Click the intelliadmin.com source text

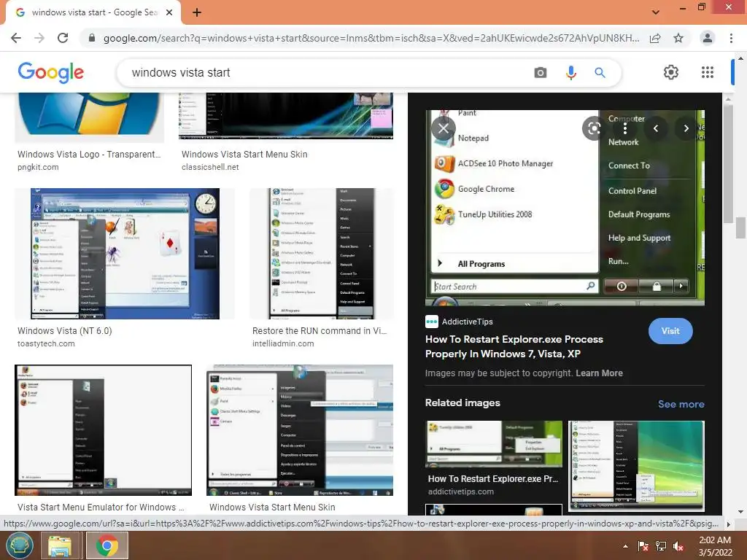283,343
